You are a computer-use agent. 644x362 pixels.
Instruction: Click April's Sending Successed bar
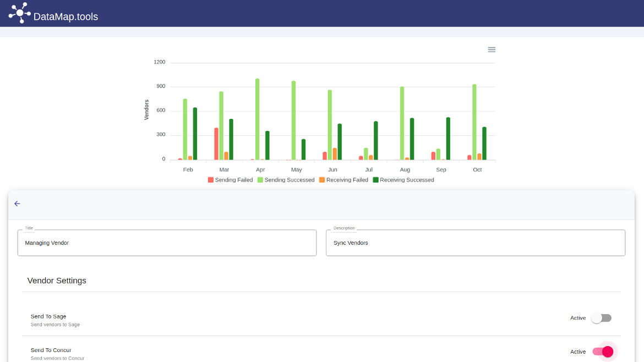pos(258,119)
